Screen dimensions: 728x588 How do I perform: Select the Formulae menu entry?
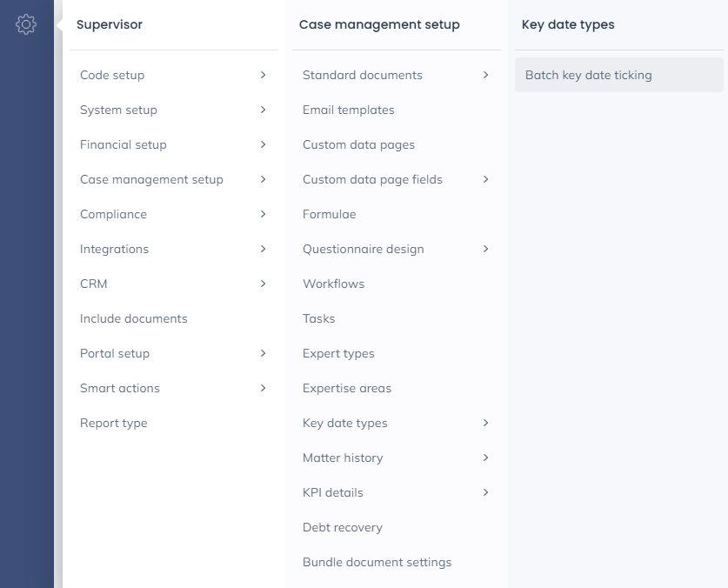point(329,214)
